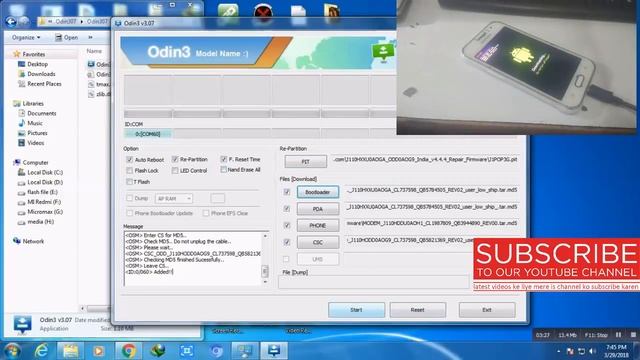Click the Open button in Explorer toolbar
This screenshot has width=640, height=360.
pyautogui.click(x=66, y=38)
